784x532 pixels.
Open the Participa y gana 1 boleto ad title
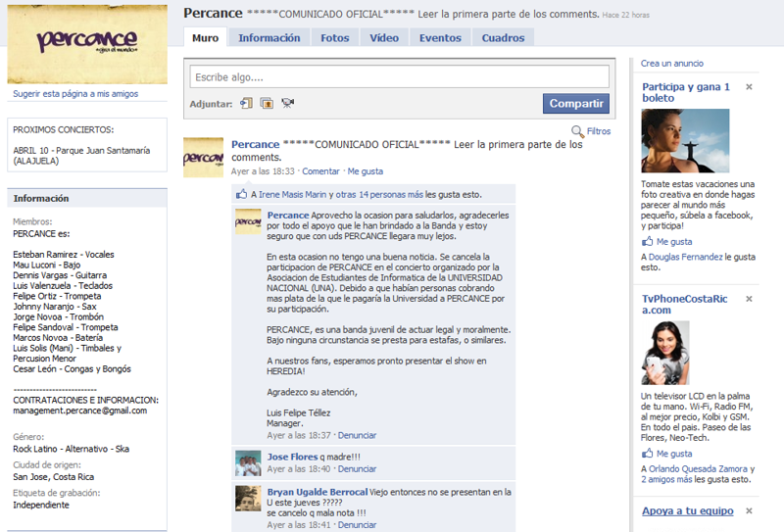tap(685, 92)
